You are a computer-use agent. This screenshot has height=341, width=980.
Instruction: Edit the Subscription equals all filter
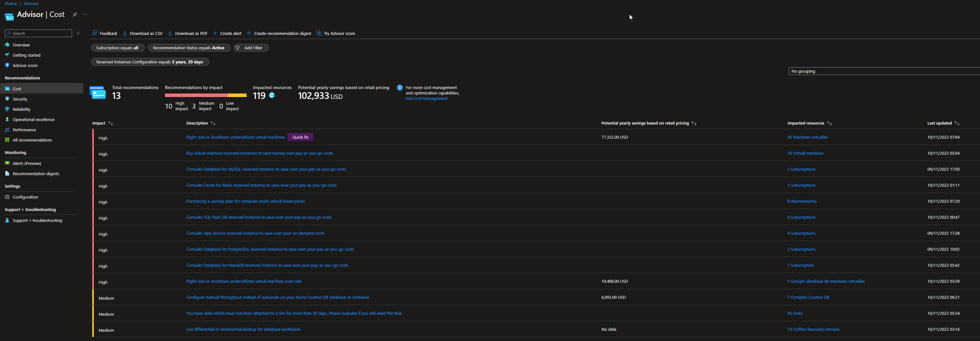click(118, 48)
